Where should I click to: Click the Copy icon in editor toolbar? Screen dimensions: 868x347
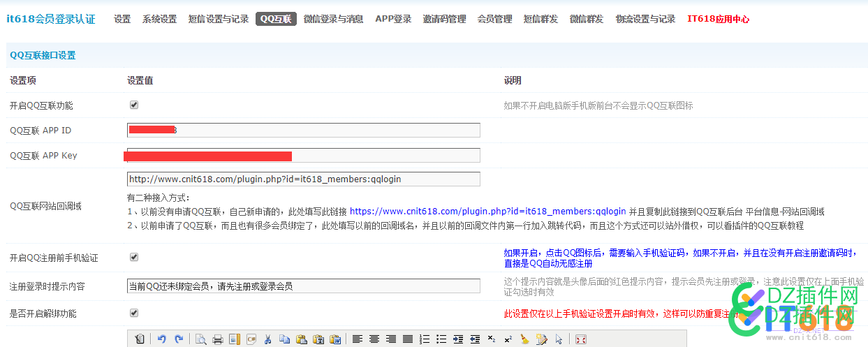pos(285,339)
